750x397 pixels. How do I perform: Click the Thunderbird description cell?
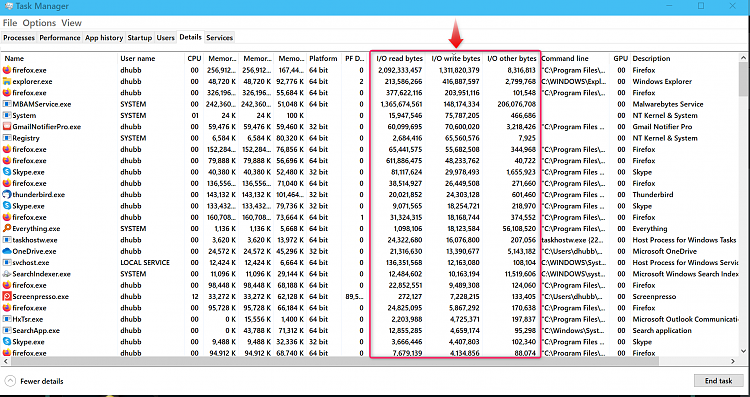point(652,195)
